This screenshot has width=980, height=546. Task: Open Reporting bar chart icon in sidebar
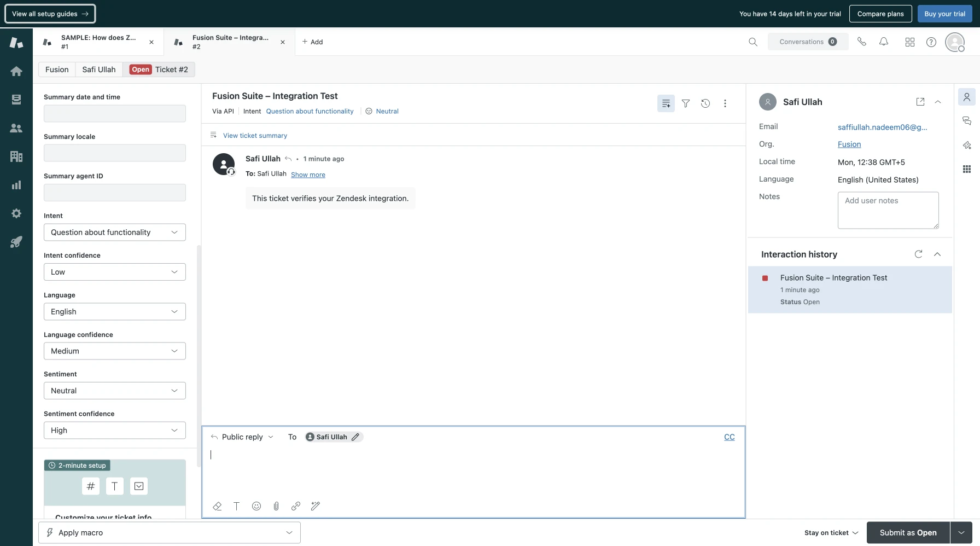point(16,185)
